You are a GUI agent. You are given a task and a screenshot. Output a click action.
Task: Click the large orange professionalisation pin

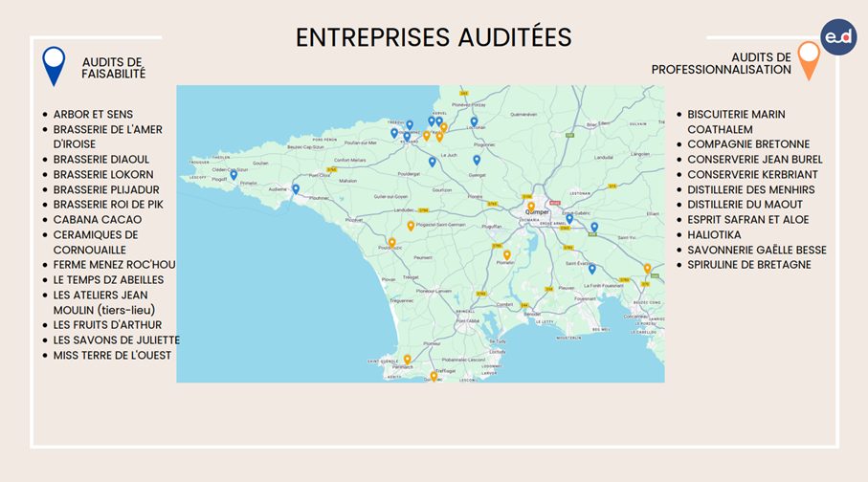pyautogui.click(x=809, y=60)
